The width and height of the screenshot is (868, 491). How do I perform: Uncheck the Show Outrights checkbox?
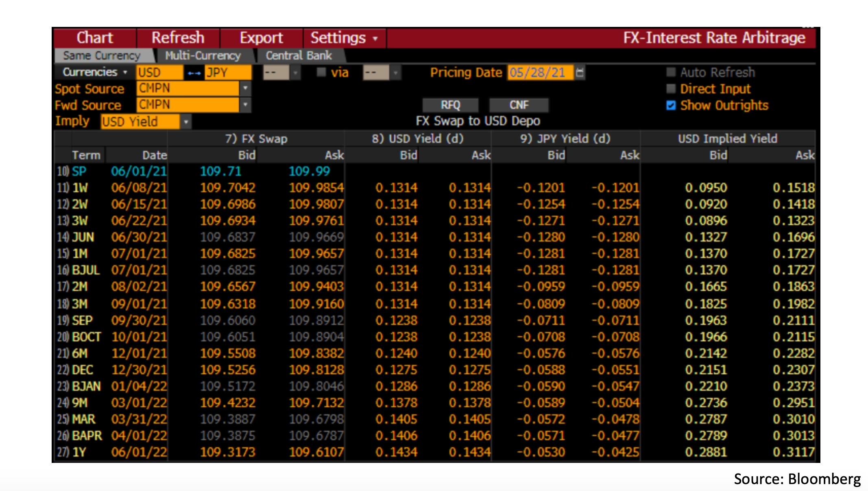pyautogui.click(x=671, y=105)
